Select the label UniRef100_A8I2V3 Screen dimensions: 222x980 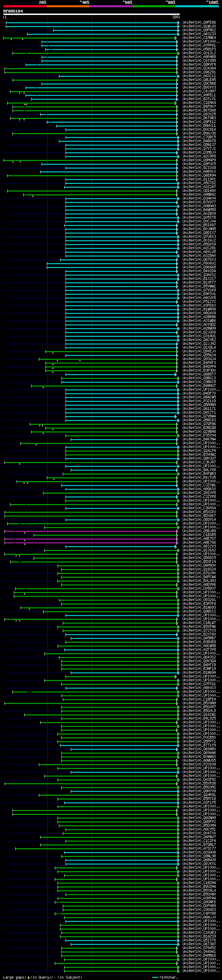pyautogui.click(x=199, y=546)
